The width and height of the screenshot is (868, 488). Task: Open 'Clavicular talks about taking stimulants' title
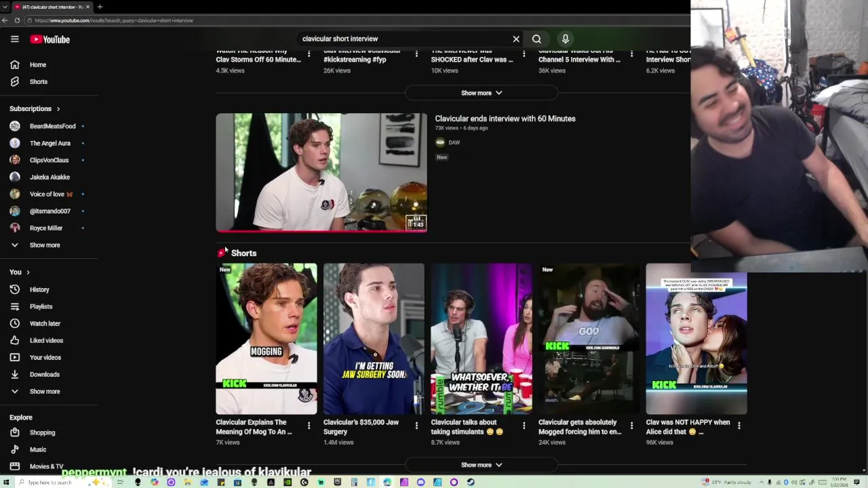coord(467,427)
